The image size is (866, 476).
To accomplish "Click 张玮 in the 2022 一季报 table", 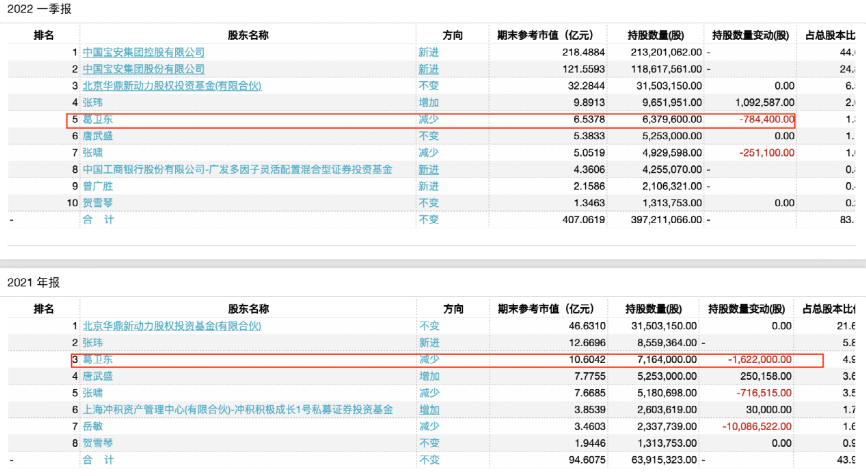I will click(91, 102).
